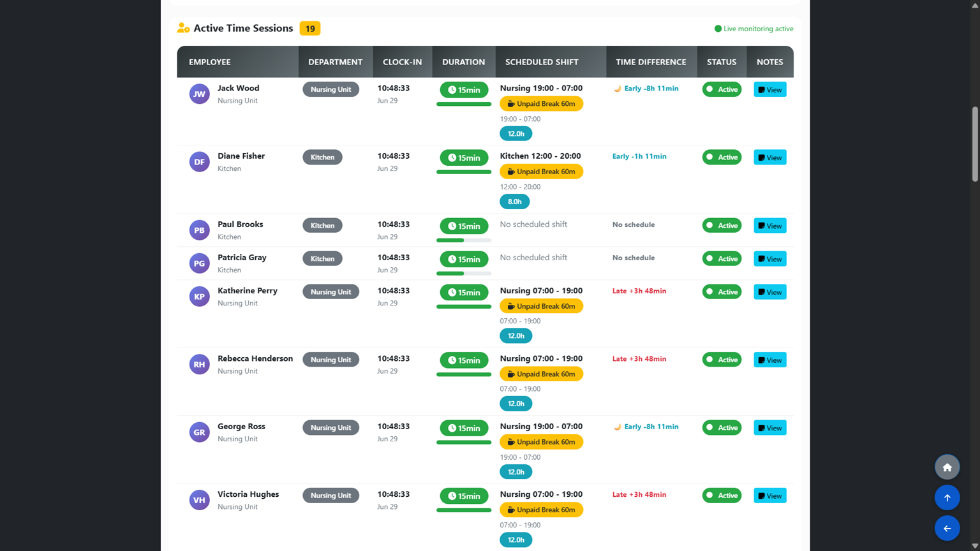This screenshot has width=980, height=551.
Task: Click the green live monitoring dot
Action: click(718, 29)
